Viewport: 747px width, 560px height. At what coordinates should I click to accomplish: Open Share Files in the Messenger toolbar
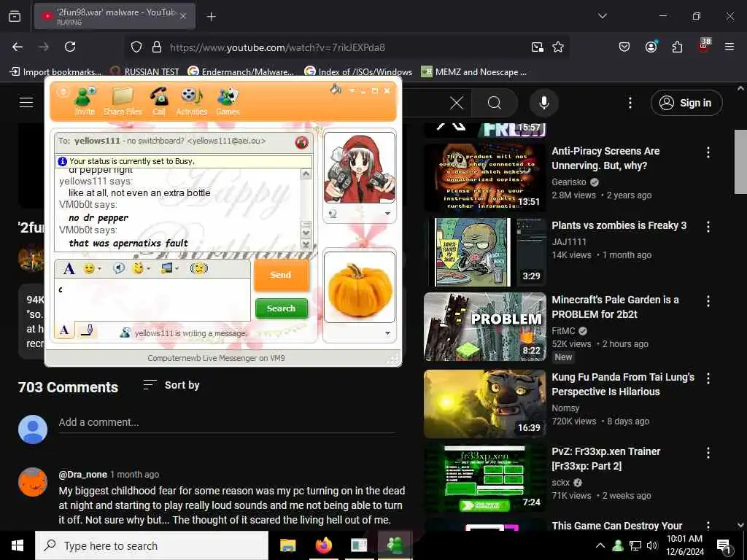(x=123, y=101)
